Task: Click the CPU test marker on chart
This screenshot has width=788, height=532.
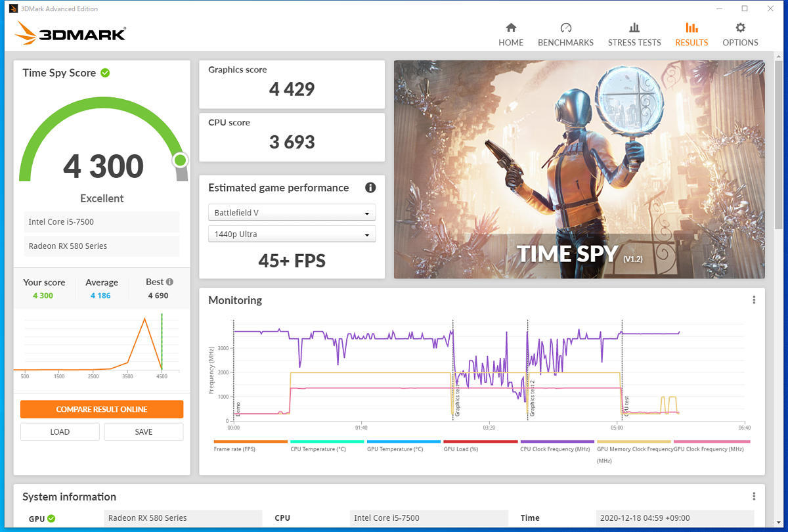Action: point(626,406)
